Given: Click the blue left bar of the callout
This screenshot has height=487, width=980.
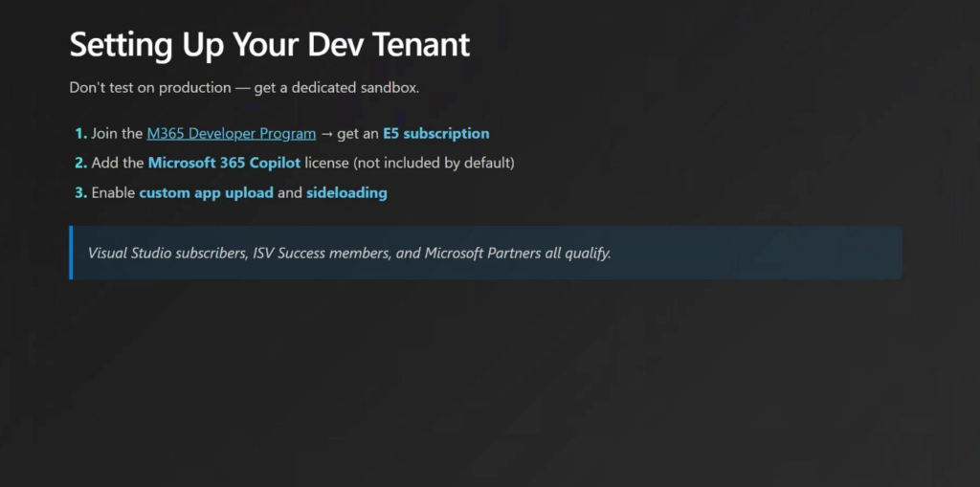Looking at the screenshot, I should 71,253.
